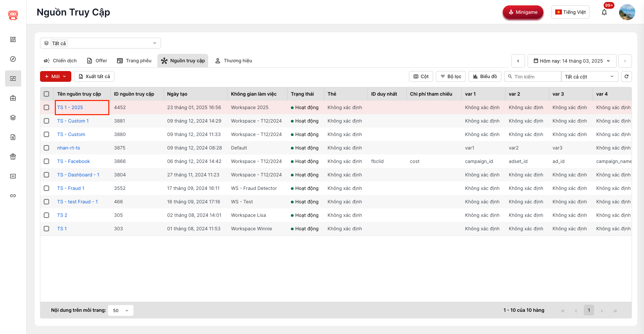Image resolution: width=644 pixels, height=334 pixels.
Task: Select the checkbox for nhan-rt-ts row
Action: tap(46, 148)
